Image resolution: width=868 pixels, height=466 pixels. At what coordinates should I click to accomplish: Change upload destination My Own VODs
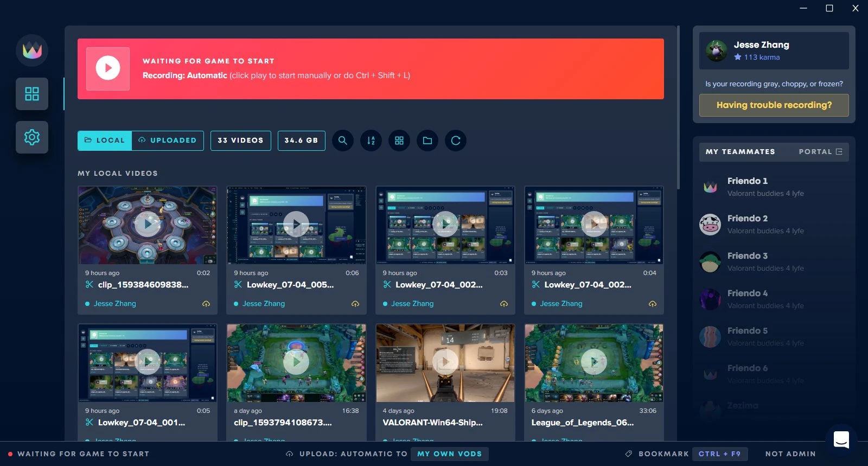449,454
